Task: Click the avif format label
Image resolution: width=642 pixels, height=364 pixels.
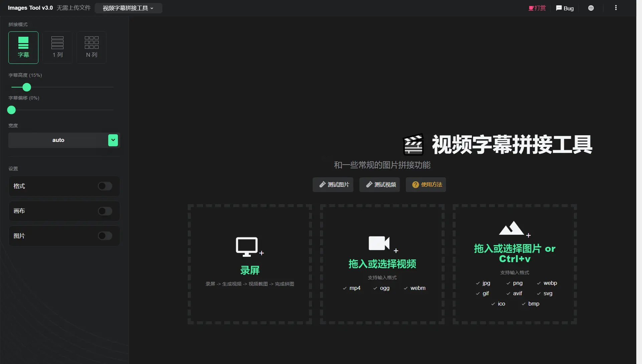Action: point(517,294)
